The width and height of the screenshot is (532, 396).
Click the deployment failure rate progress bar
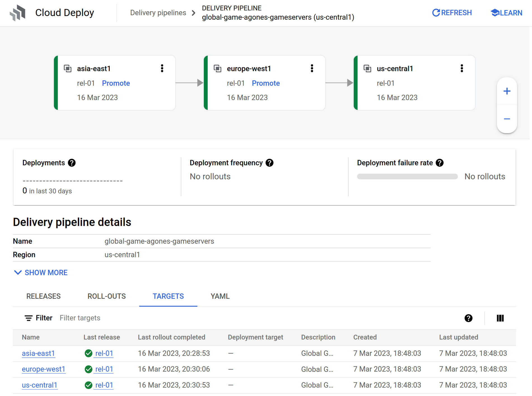407,177
